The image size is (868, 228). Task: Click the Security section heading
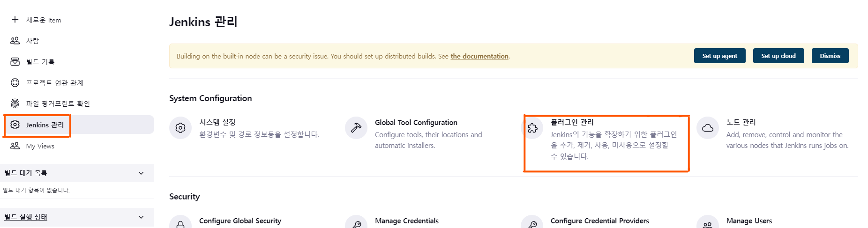click(x=184, y=197)
